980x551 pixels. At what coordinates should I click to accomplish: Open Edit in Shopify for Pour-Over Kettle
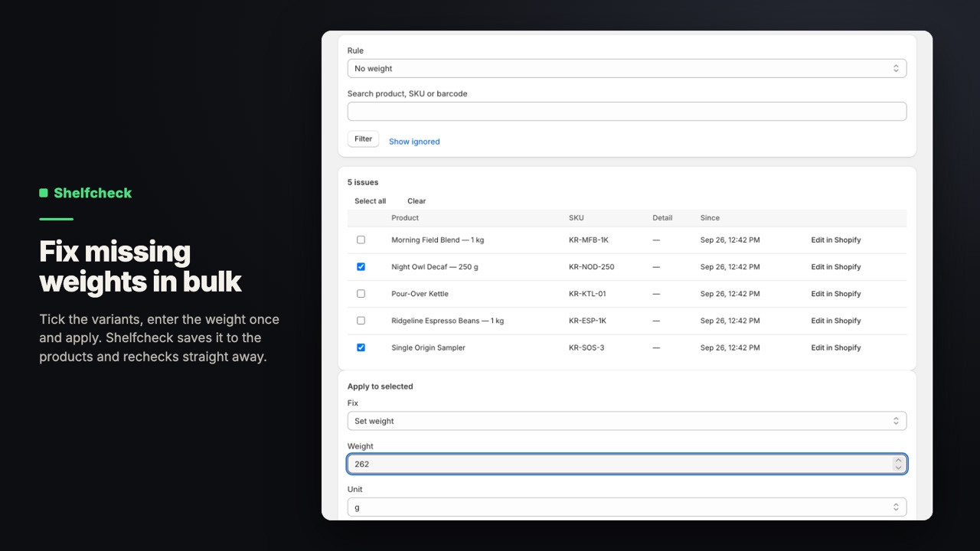[x=836, y=294]
